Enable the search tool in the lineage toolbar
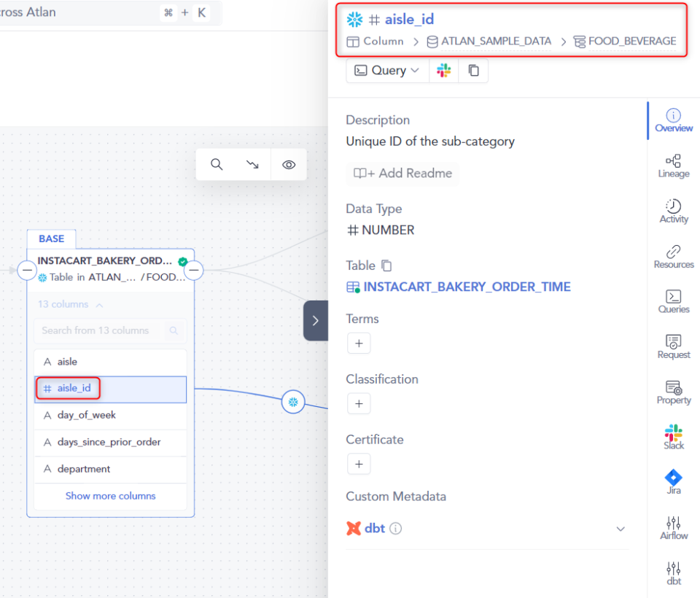The width and height of the screenshot is (700, 598). tap(217, 164)
